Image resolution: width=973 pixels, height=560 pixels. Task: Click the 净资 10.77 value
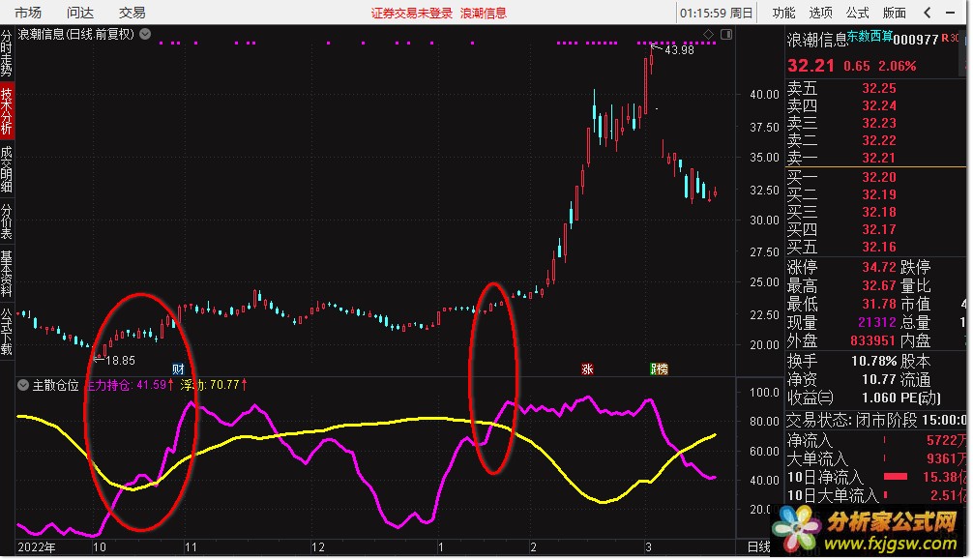pyautogui.click(x=878, y=379)
